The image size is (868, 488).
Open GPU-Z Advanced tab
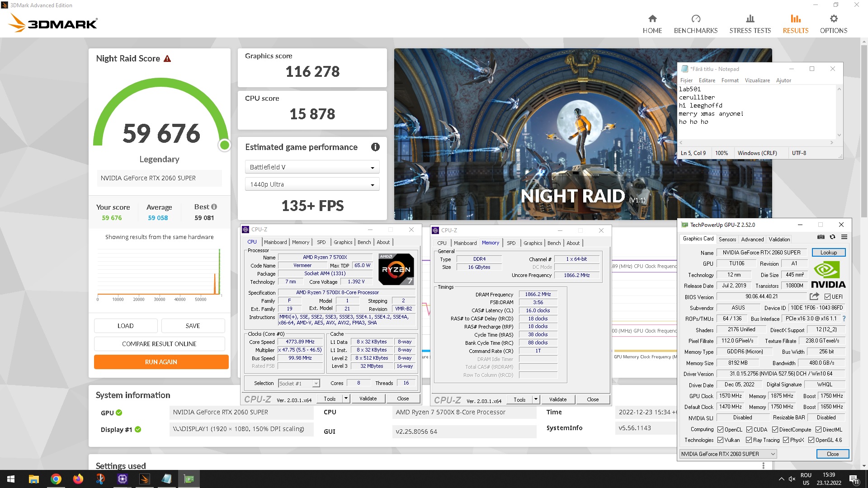753,239
